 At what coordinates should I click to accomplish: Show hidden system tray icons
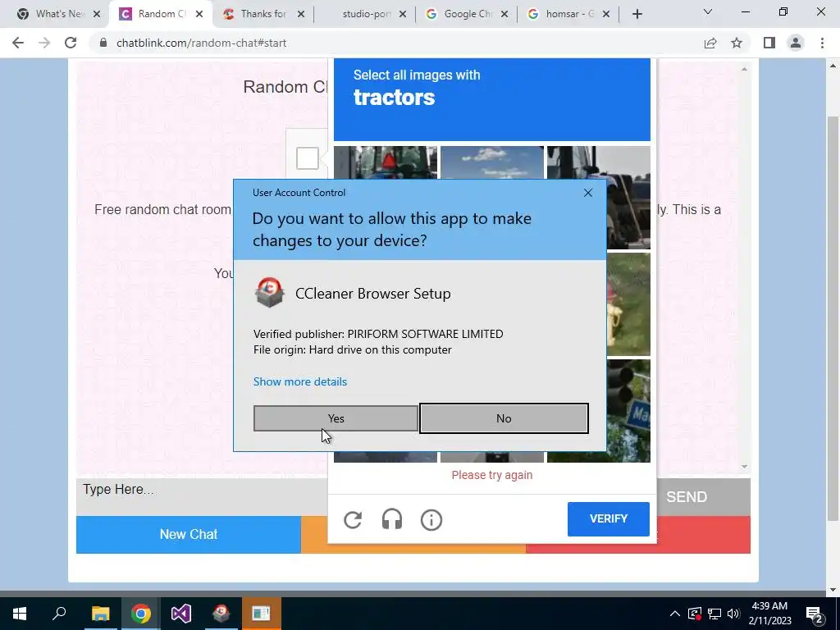coord(675,614)
